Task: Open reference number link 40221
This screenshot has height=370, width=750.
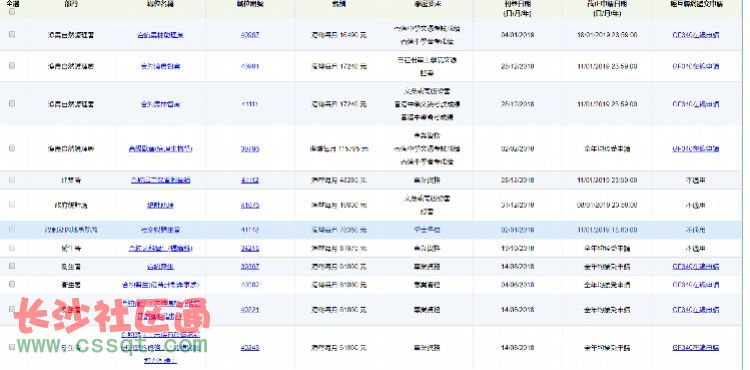Action: point(250,310)
